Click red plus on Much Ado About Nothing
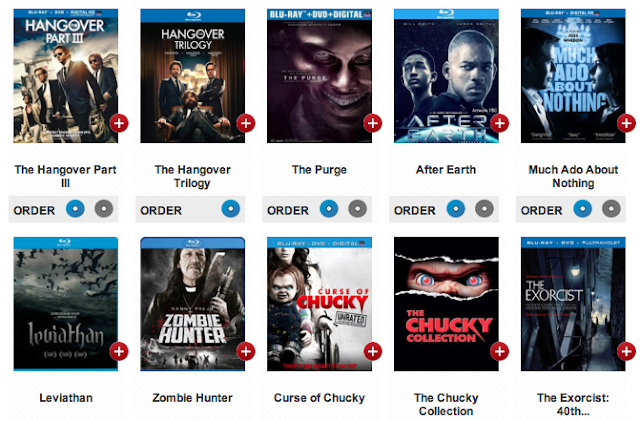 (x=627, y=123)
